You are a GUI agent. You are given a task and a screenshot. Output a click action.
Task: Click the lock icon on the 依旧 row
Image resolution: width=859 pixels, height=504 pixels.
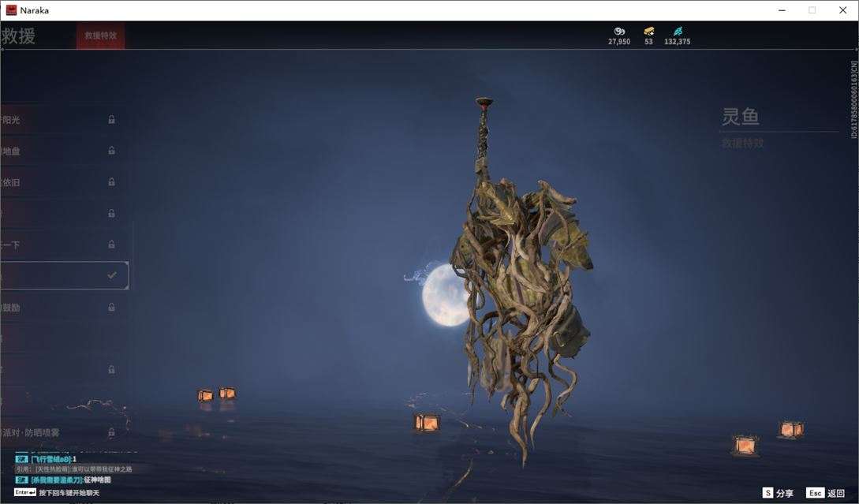[x=112, y=182]
